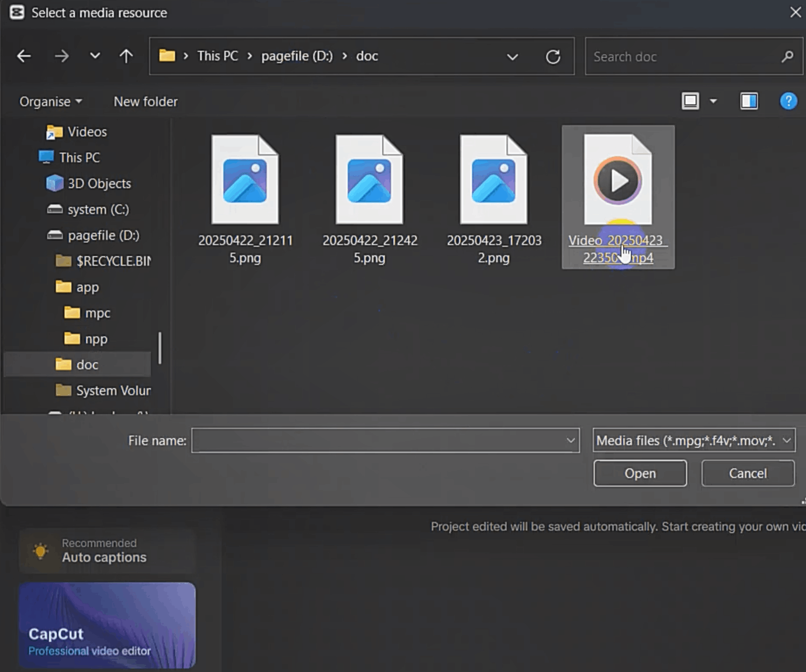Select the doc folder in the sidebar
The height and width of the screenshot is (672, 806).
pyautogui.click(x=87, y=364)
